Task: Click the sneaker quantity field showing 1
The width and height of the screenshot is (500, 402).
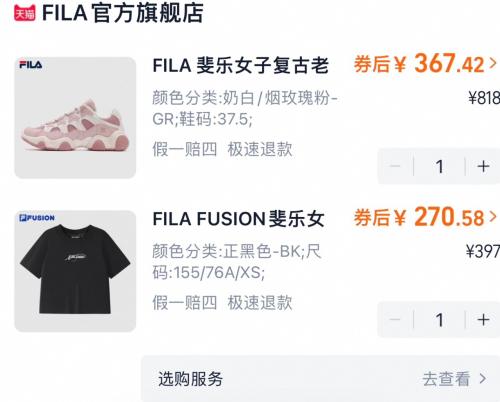Action: (x=440, y=166)
